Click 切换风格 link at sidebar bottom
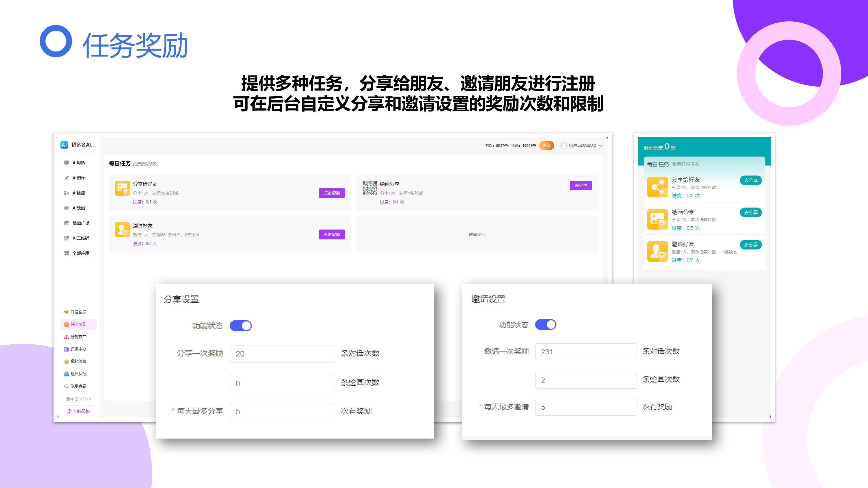Viewport: 868px width, 488px height. (x=81, y=411)
